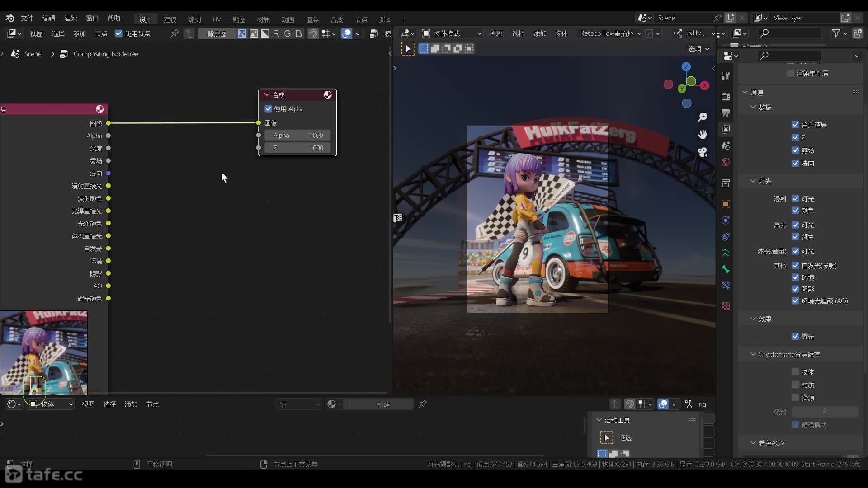Collapse the 着色AOV panel
868x488 pixels.
tap(753, 443)
